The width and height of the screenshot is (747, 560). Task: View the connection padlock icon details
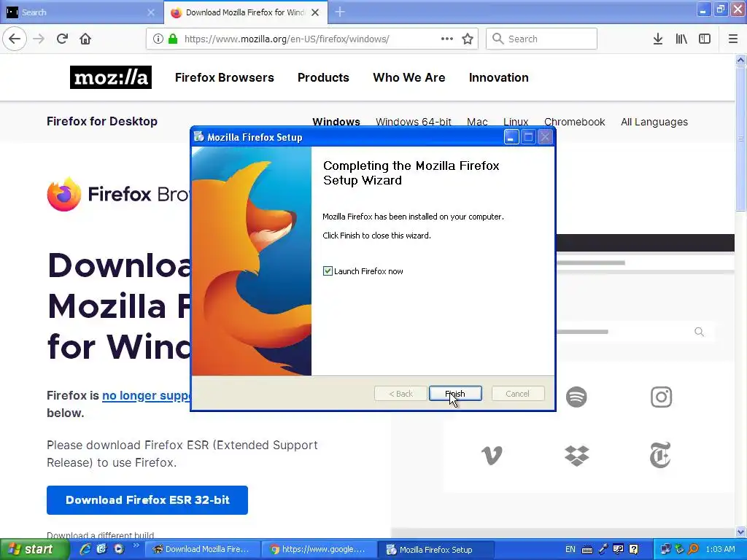[173, 39]
